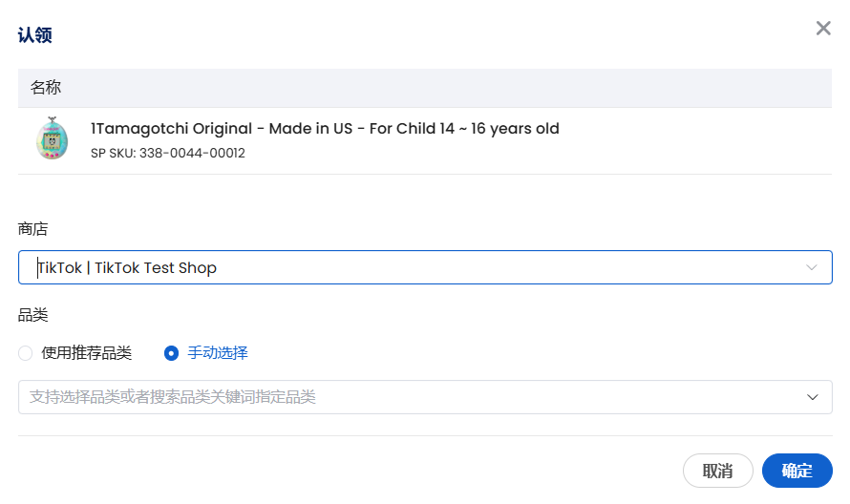Confirm with the blue 确定 button
The image size is (850, 504).
tap(797, 471)
